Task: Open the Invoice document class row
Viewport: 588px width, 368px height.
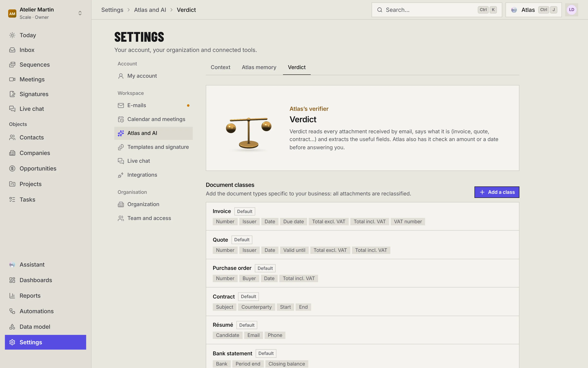Action: point(363,216)
